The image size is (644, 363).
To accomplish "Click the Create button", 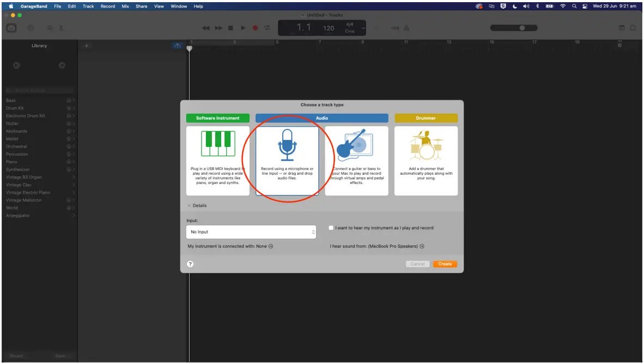I will [445, 264].
